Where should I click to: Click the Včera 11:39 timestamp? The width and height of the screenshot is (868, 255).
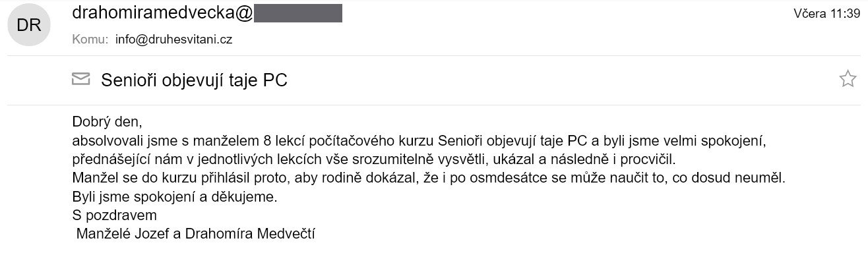tap(826, 14)
